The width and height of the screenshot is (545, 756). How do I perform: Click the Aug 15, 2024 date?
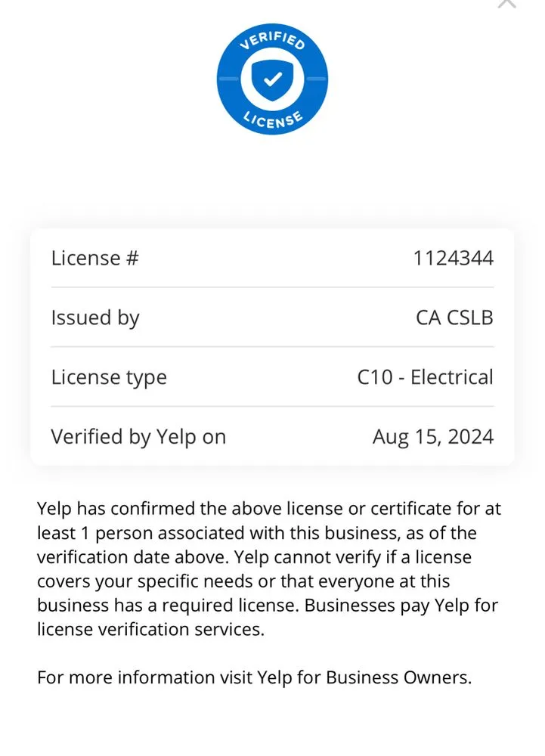(432, 437)
